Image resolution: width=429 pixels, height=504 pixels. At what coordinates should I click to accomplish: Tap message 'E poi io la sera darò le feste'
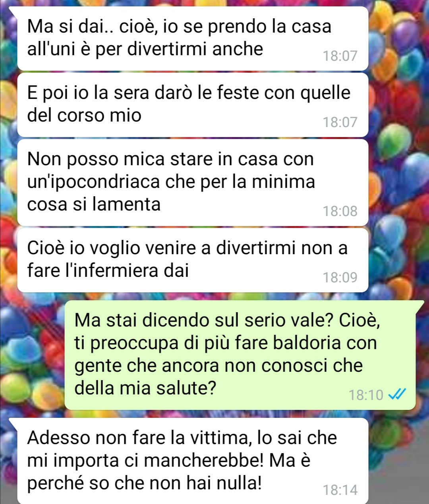[x=193, y=105]
